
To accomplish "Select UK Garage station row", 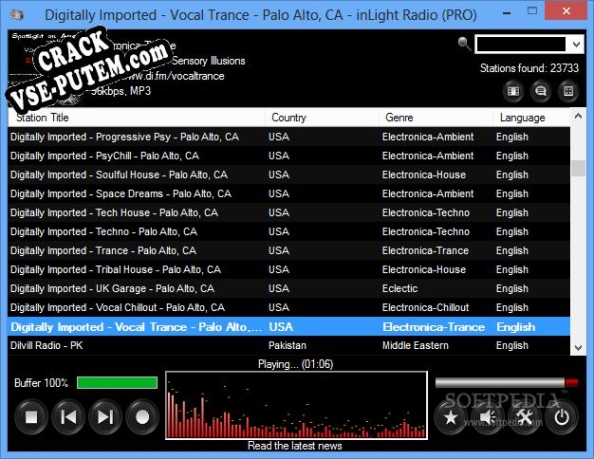I will [289, 288].
